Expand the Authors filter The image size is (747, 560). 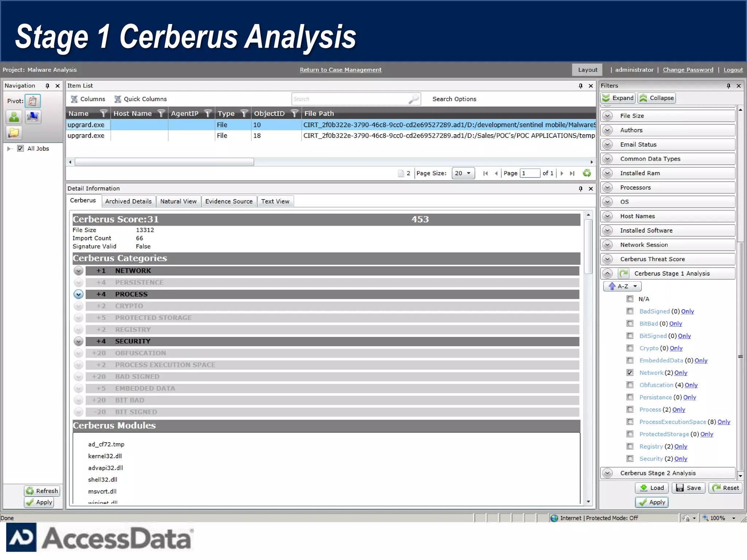point(608,130)
